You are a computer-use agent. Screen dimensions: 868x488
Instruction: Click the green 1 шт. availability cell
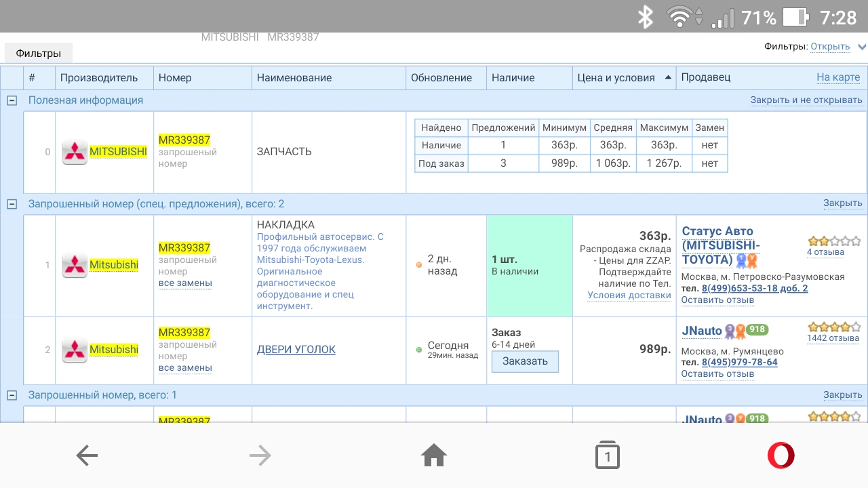[x=529, y=266]
